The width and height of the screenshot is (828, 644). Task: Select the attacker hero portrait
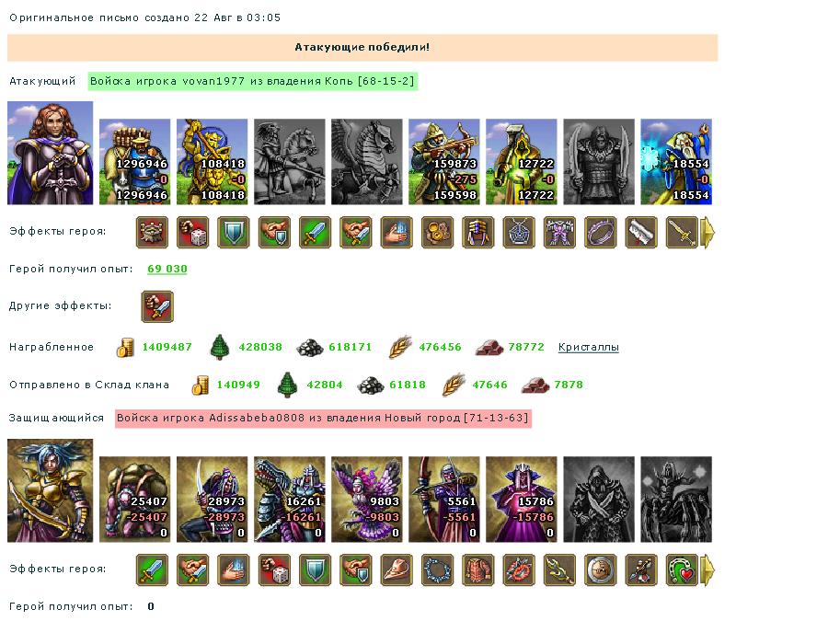[x=51, y=153]
